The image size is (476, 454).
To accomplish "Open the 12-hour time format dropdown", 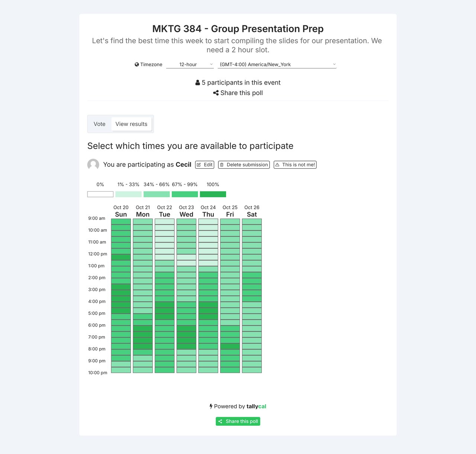I will coord(190,65).
